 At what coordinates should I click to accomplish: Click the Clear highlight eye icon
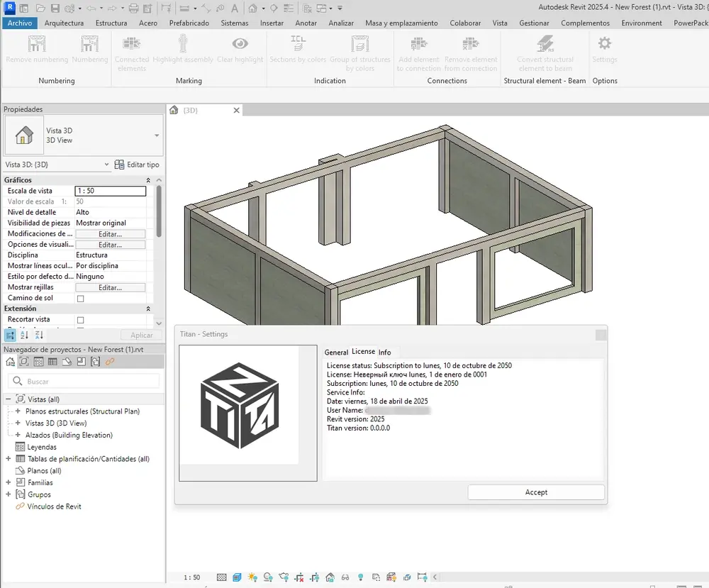[x=240, y=43]
